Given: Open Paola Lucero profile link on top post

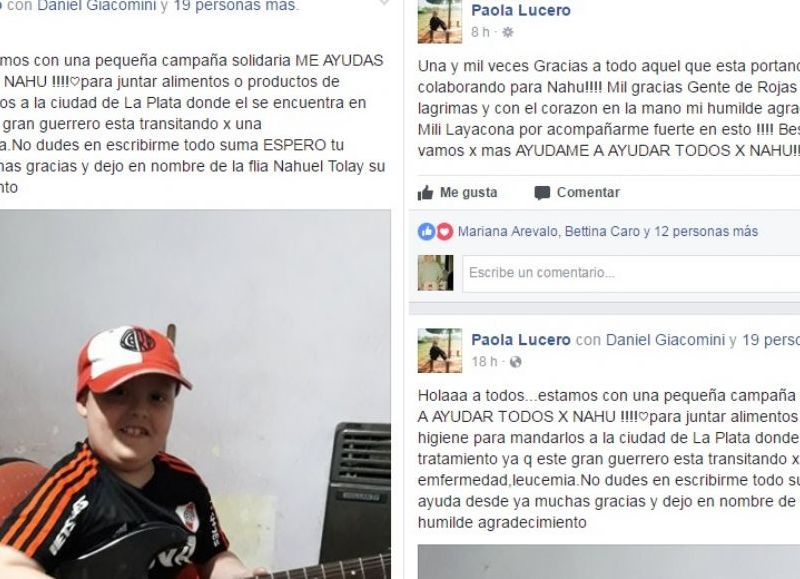Looking at the screenshot, I should point(520,10).
